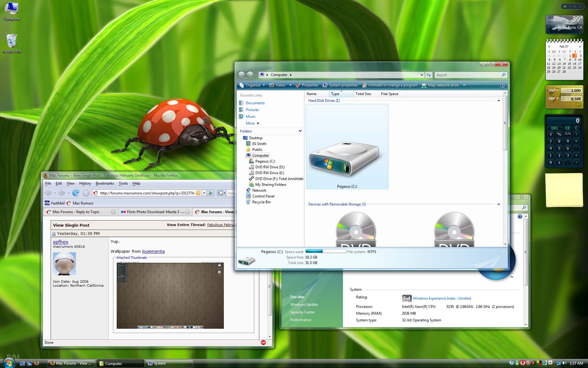Collapse the Folders pane chevron
The height and width of the screenshot is (368, 588).
[300, 131]
